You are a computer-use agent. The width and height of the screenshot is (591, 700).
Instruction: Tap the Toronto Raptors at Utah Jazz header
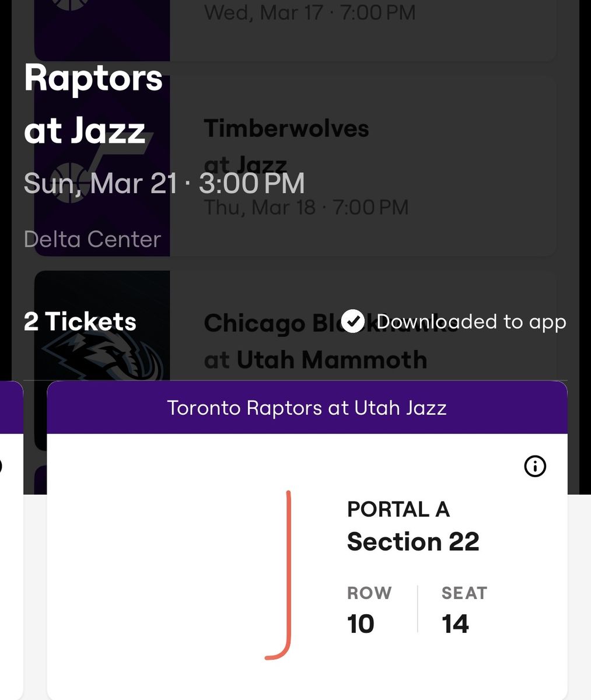point(307,407)
